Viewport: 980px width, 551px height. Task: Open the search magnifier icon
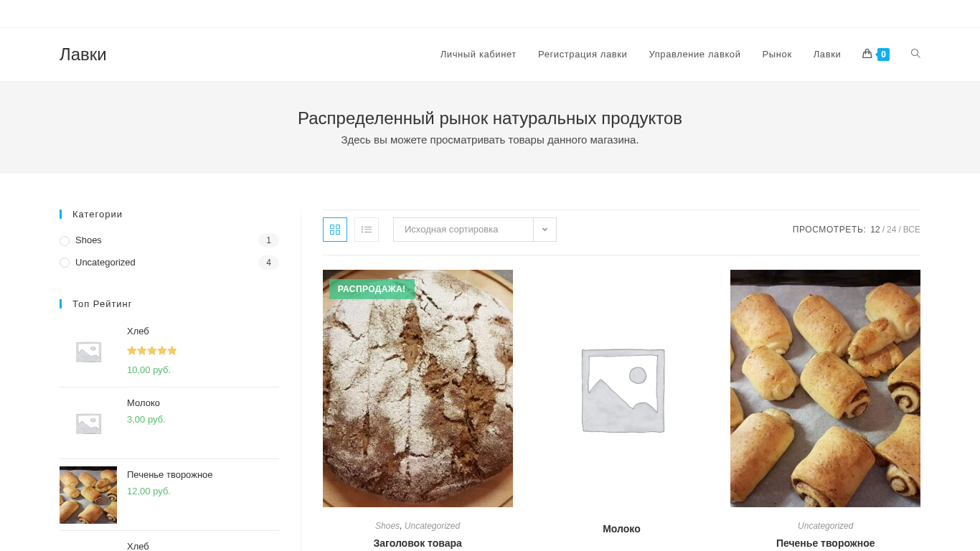tap(915, 54)
